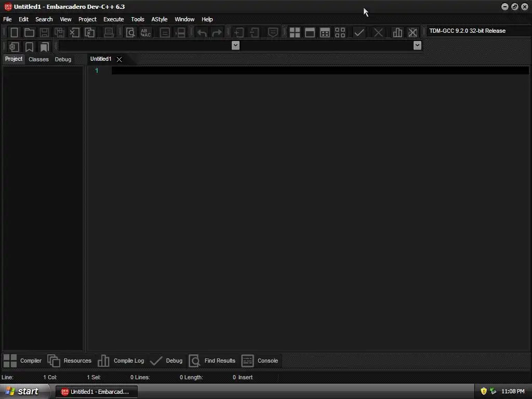Click the Print toolbar icon
This screenshot has height=399, width=532.
coord(109,33)
